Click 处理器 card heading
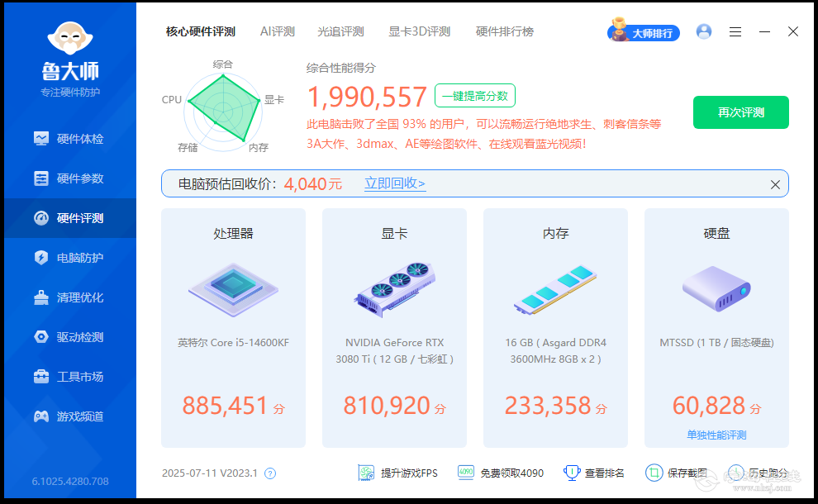This screenshot has width=818, height=504. pos(233,233)
